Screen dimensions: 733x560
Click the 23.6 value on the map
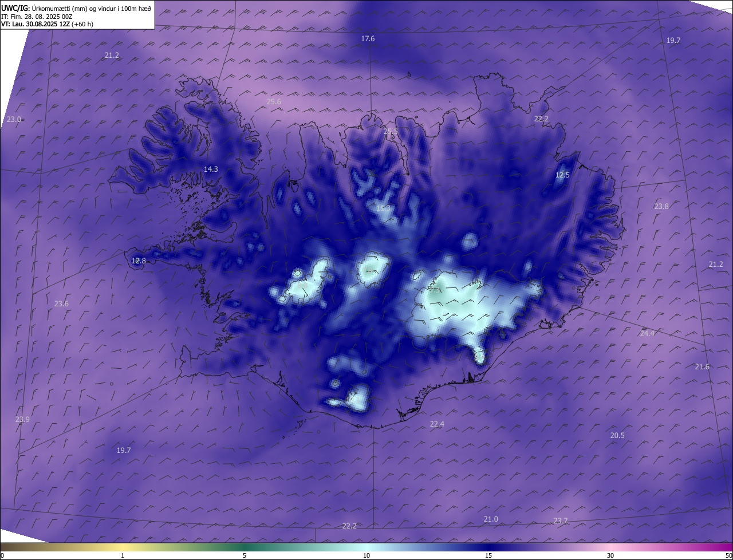[61, 303]
